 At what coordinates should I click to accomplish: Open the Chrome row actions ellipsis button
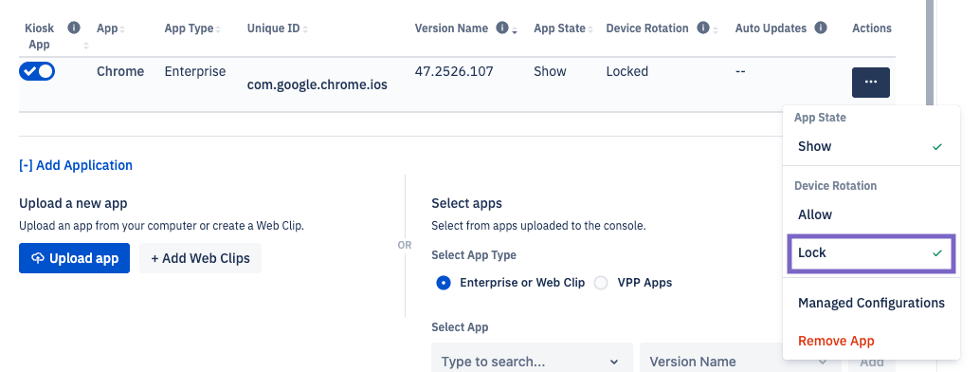(x=871, y=82)
